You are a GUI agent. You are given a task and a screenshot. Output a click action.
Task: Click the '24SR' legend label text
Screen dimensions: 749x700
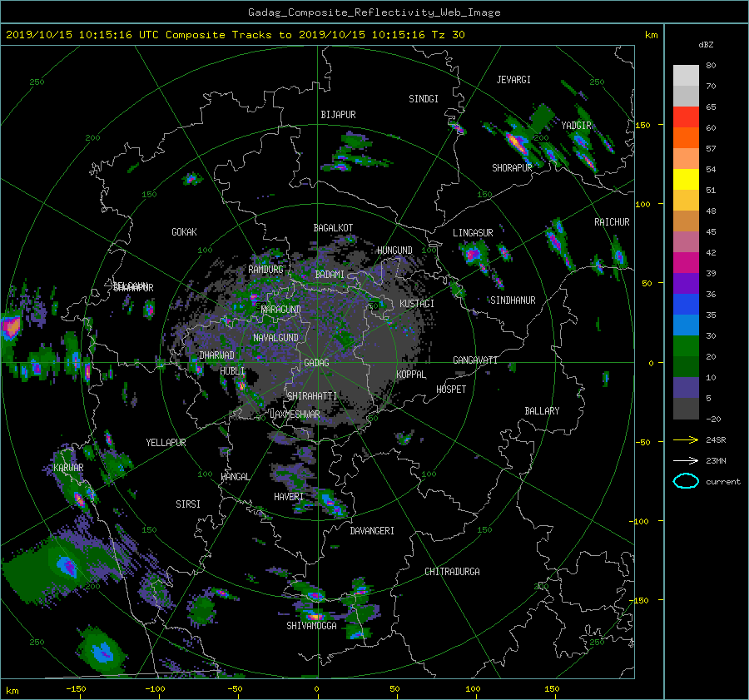coord(716,440)
